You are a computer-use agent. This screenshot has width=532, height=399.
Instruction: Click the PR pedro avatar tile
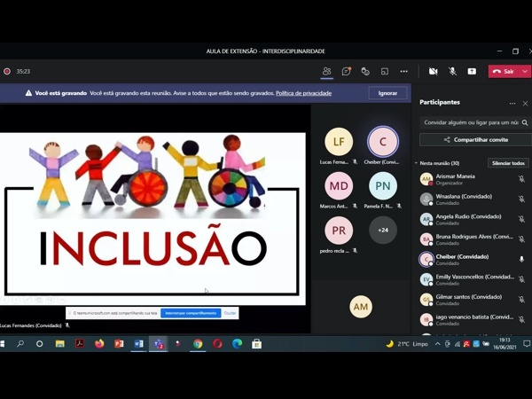[x=339, y=231]
